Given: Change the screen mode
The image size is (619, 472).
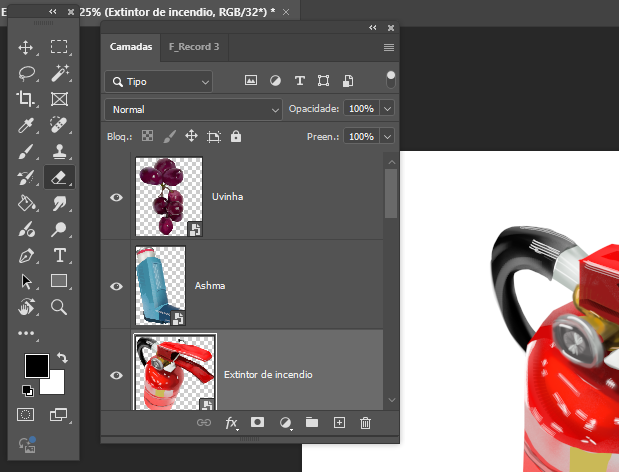Looking at the screenshot, I should click(x=58, y=415).
